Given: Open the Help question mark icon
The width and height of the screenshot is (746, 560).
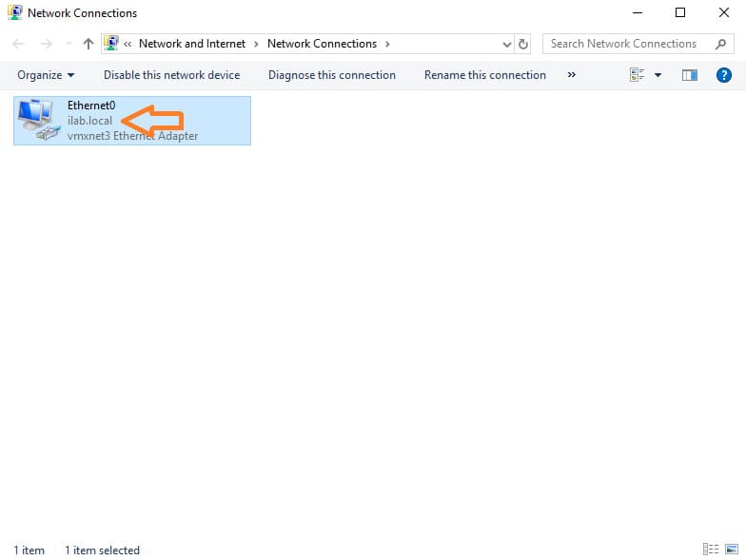Looking at the screenshot, I should (723, 75).
